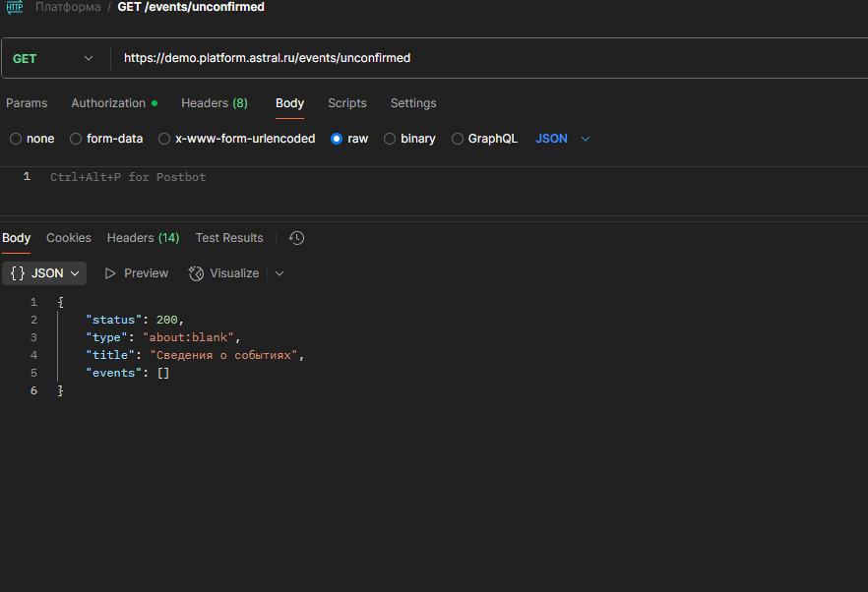Viewport: 868px width, 592px height.
Task: Open the response JSON format dropdown
Action: [x=44, y=273]
